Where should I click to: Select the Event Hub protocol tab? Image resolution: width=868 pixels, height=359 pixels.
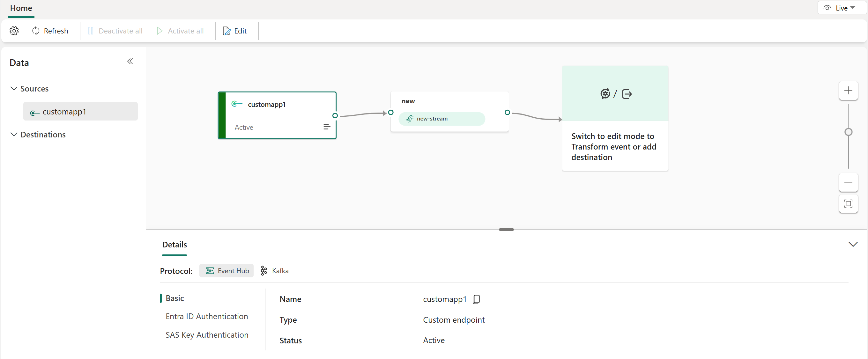[x=227, y=270]
